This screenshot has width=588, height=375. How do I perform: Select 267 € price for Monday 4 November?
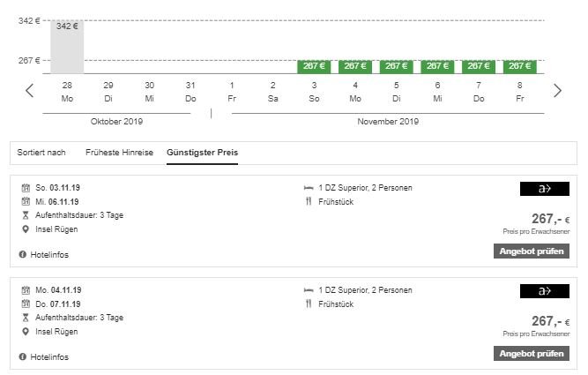tap(355, 66)
